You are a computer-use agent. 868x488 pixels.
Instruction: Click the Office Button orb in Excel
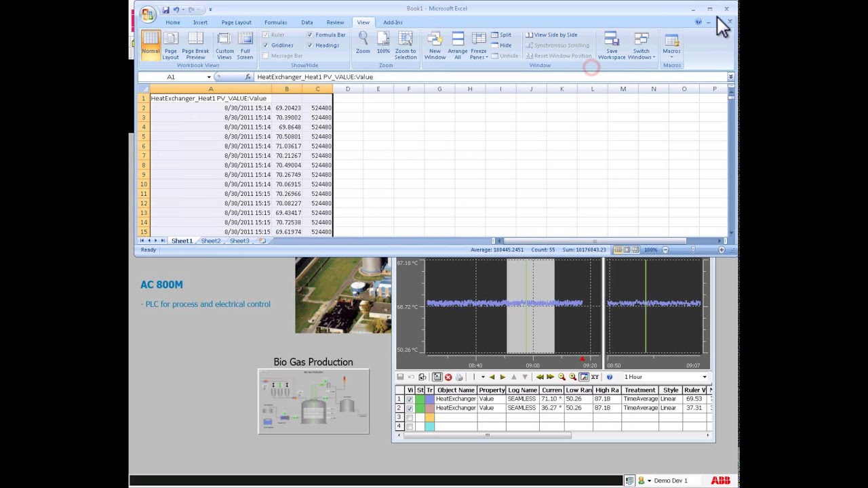tap(147, 14)
